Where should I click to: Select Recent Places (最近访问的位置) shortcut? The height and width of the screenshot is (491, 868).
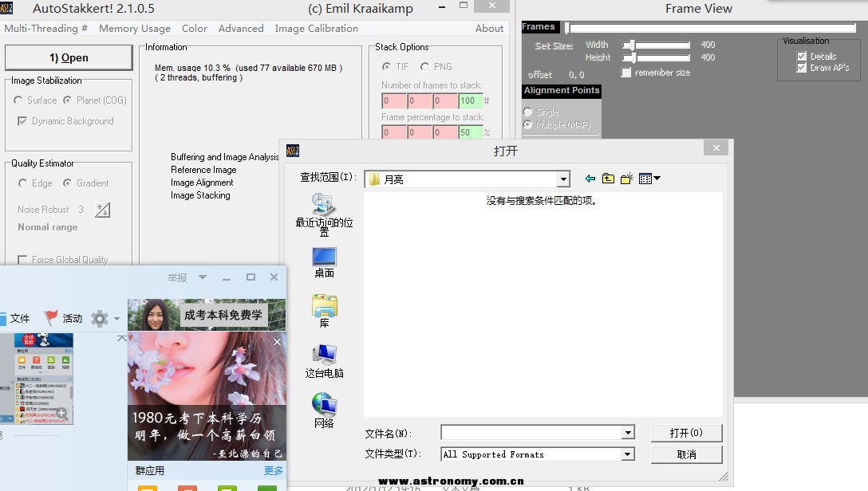pos(325,215)
